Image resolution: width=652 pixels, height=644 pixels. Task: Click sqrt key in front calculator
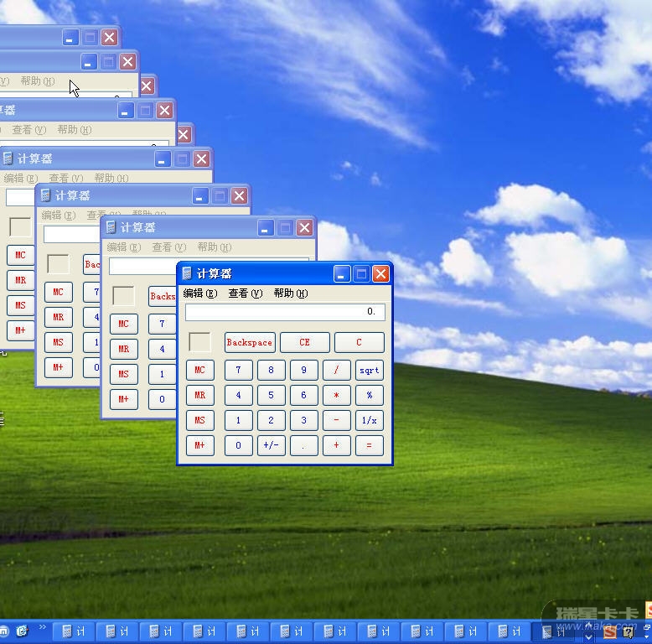coord(370,370)
